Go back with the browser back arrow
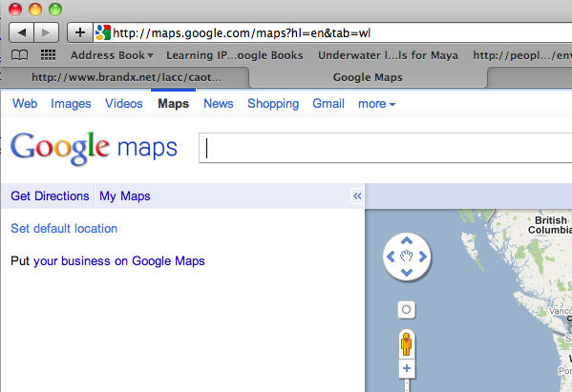The width and height of the screenshot is (572, 392). [x=21, y=32]
